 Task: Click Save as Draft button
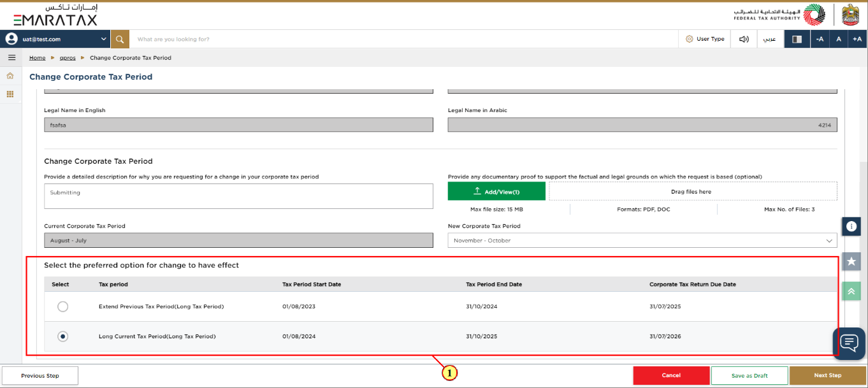click(x=749, y=375)
